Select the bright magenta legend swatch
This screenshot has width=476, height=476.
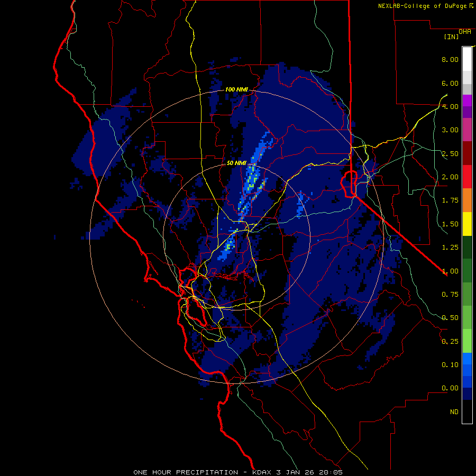(467, 100)
